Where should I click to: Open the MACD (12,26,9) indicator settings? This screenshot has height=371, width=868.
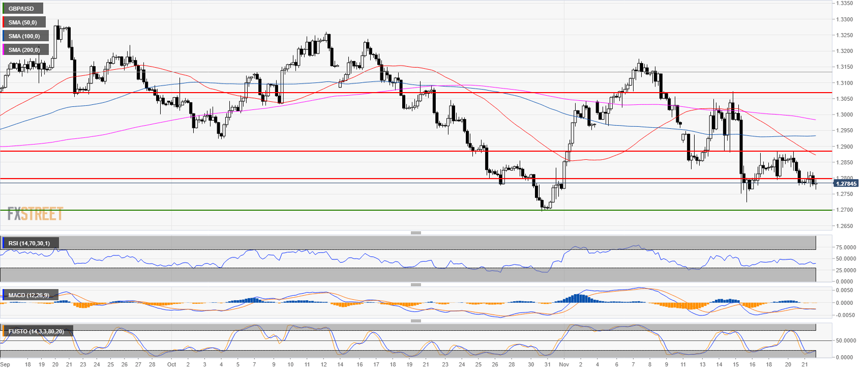point(29,295)
